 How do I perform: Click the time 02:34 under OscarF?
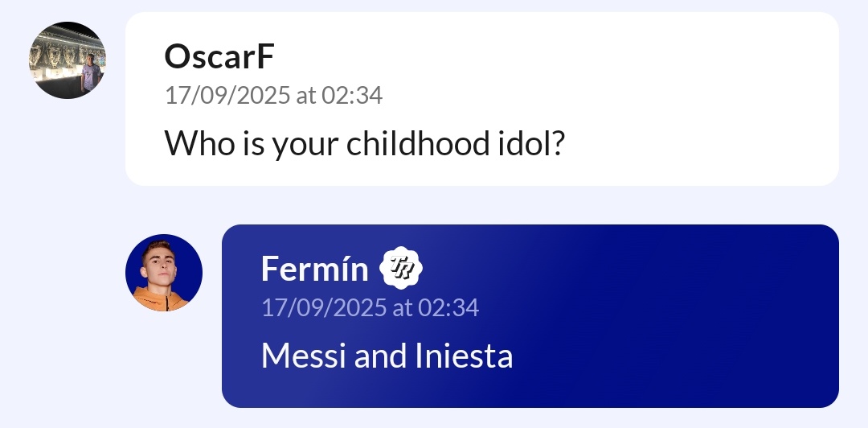(352, 96)
